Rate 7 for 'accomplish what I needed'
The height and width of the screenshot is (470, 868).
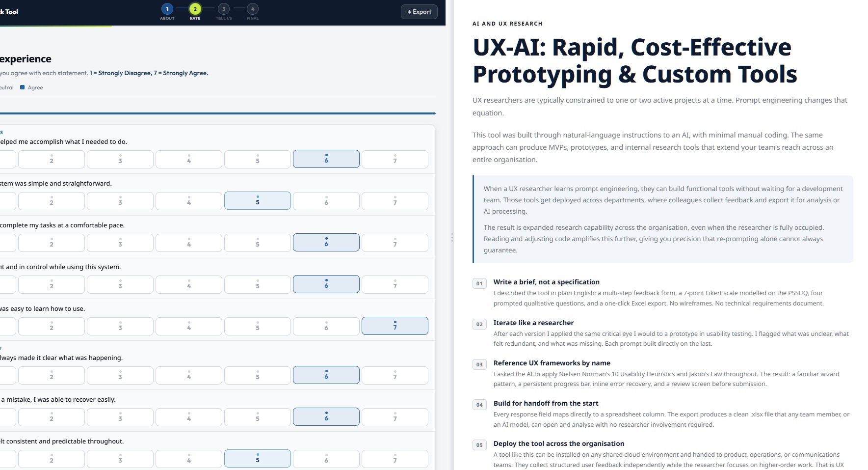(395, 159)
